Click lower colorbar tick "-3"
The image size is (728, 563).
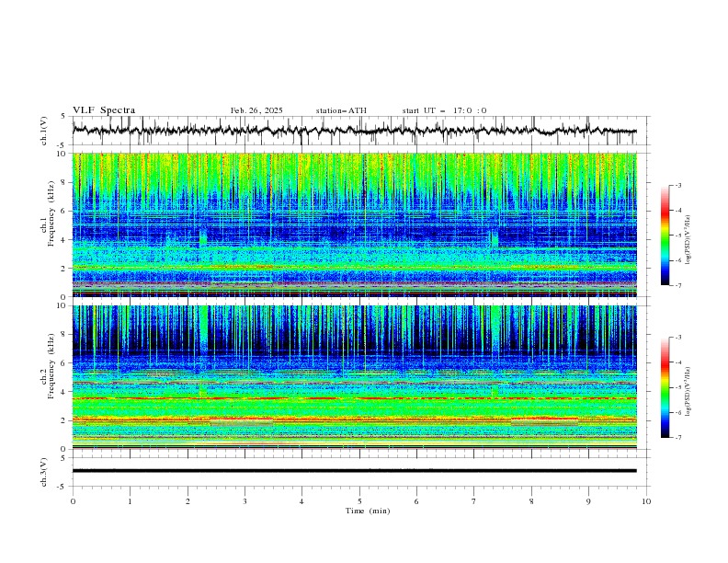(x=678, y=338)
